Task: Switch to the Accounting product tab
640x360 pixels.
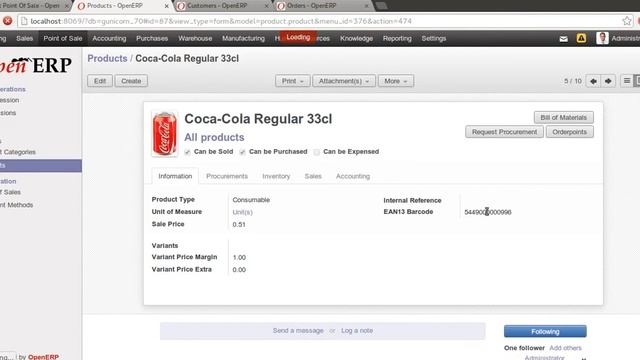Action: (353, 176)
